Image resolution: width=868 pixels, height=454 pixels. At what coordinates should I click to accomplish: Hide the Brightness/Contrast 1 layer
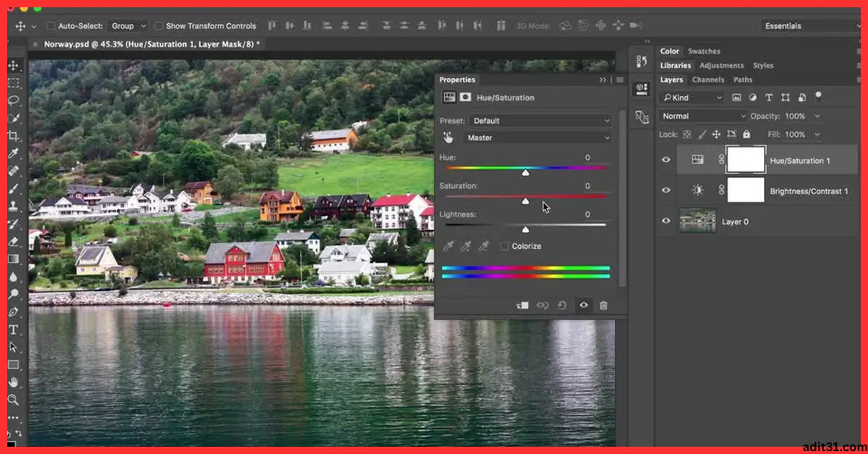[665, 190]
